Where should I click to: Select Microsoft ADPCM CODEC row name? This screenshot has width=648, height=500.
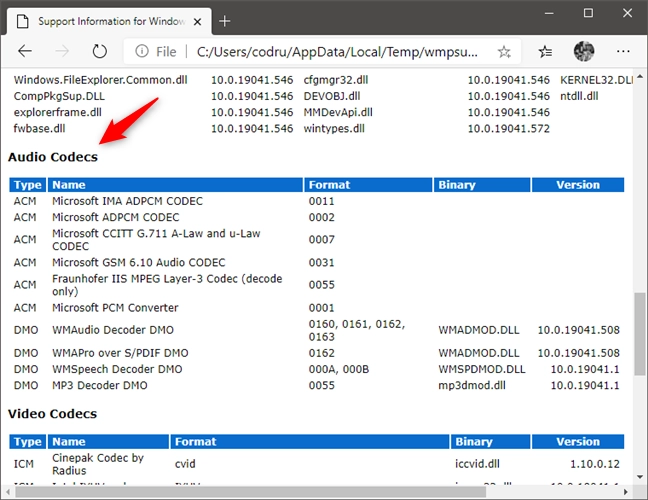pos(116,217)
